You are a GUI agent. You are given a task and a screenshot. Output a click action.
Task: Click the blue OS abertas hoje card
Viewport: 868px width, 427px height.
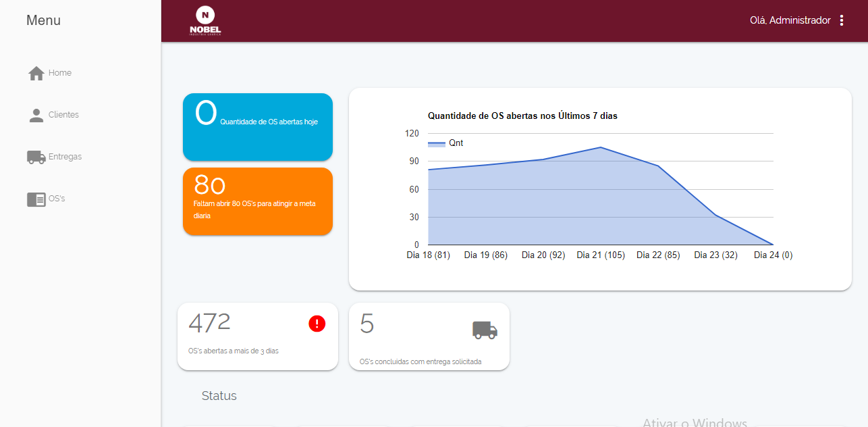(257, 126)
